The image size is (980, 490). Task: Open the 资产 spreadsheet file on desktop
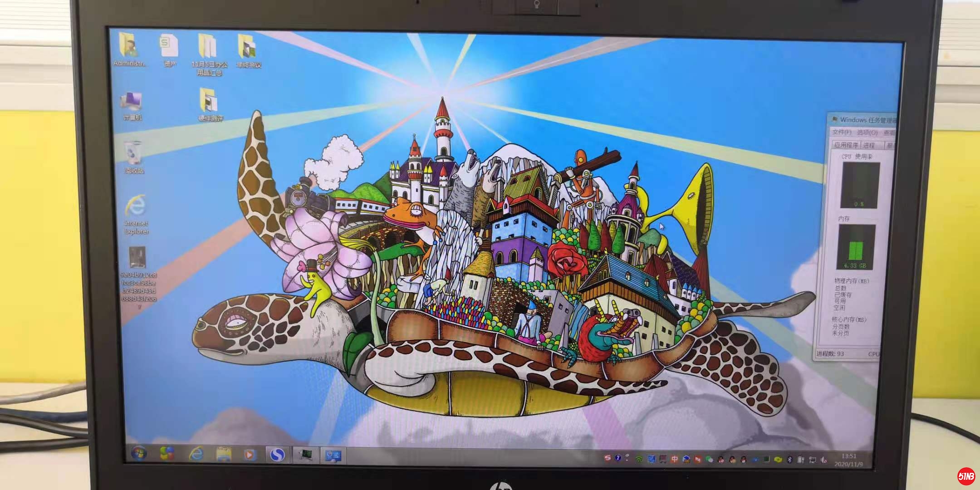pos(169,50)
